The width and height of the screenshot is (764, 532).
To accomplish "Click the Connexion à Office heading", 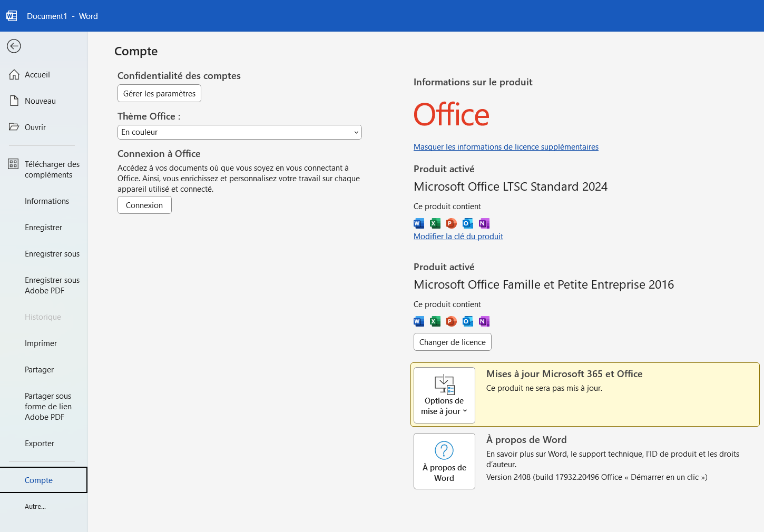I will pyautogui.click(x=159, y=154).
